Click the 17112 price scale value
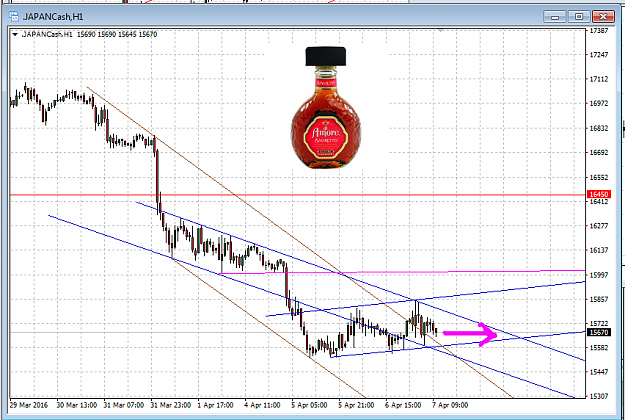 (x=599, y=79)
